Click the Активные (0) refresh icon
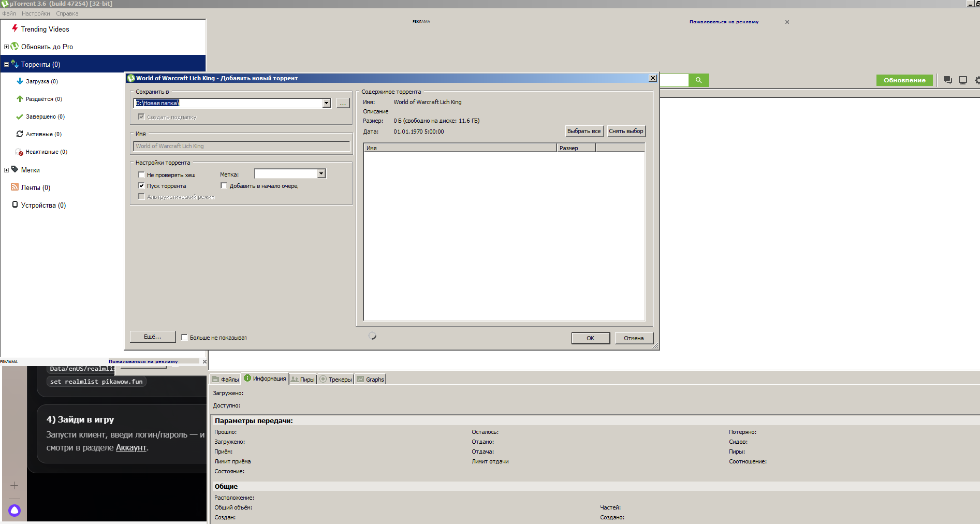980x524 pixels. (x=20, y=134)
